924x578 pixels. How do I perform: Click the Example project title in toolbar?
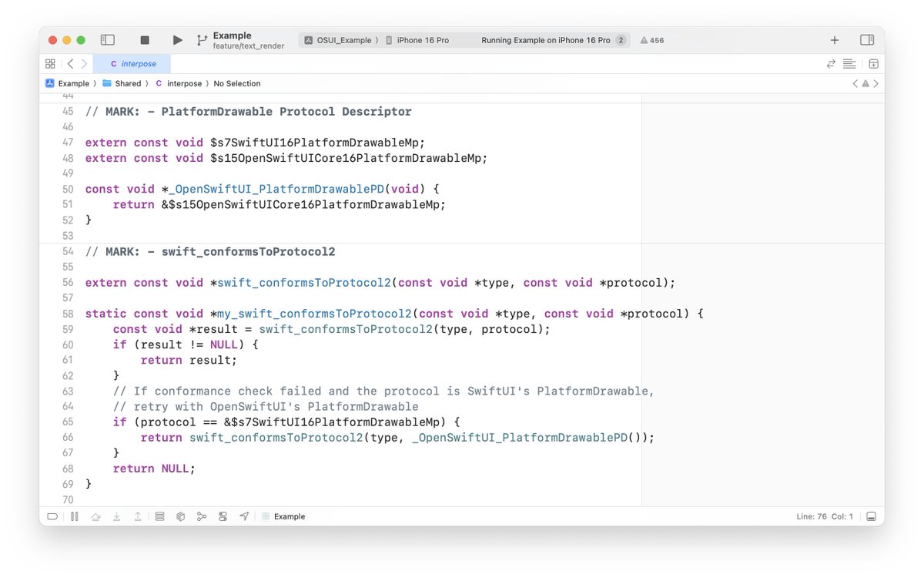tap(233, 35)
